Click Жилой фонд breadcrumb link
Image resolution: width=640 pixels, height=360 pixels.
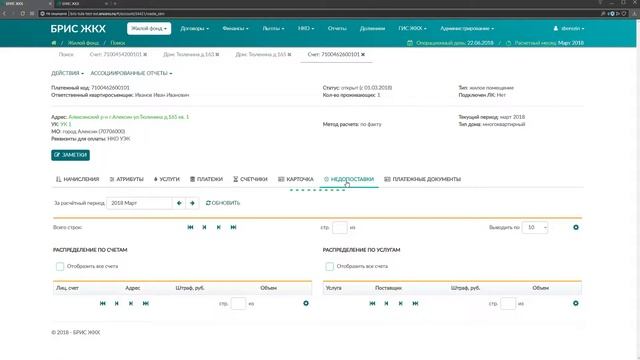83,43
